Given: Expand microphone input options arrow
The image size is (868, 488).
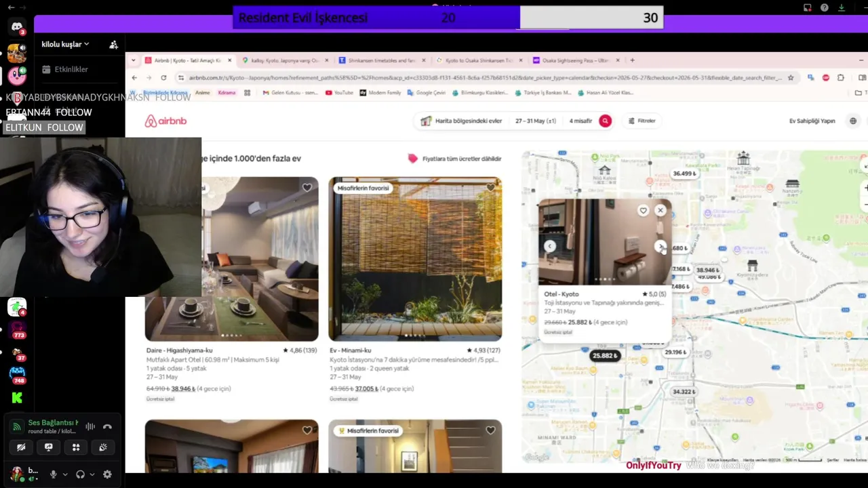Looking at the screenshot, I should tap(65, 474).
